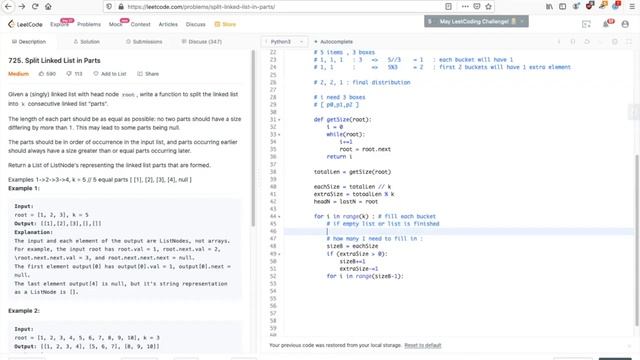Open Mock in the top navigation
This screenshot has height=360, width=640.
click(116, 24)
